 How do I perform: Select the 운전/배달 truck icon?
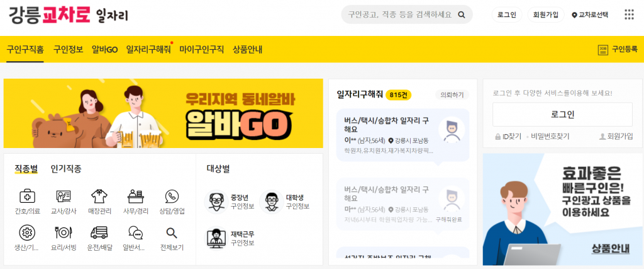[99, 232]
